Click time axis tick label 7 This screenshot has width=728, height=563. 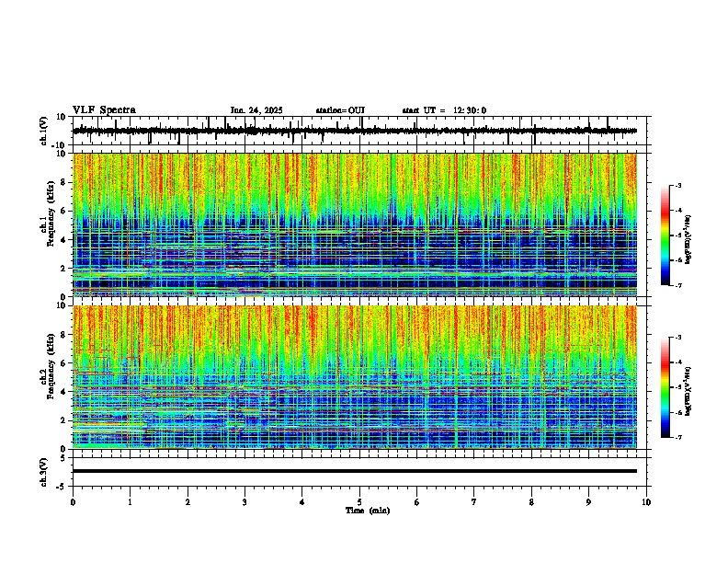point(474,502)
